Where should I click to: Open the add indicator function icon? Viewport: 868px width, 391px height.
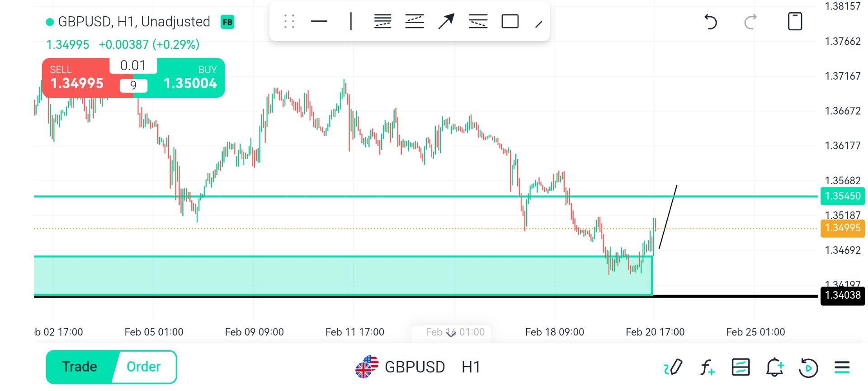(707, 367)
